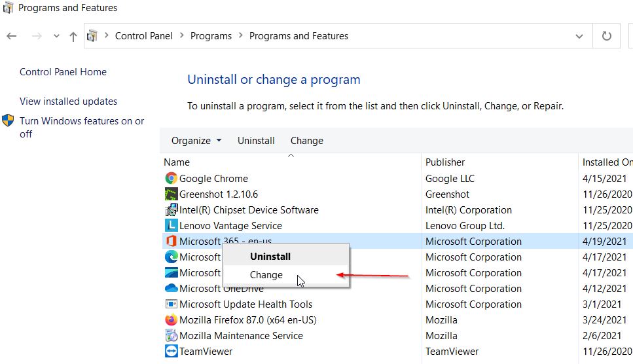Screen dimensions: 633x364
Task: Open Turn Windows features on or off
Action: click(82, 127)
